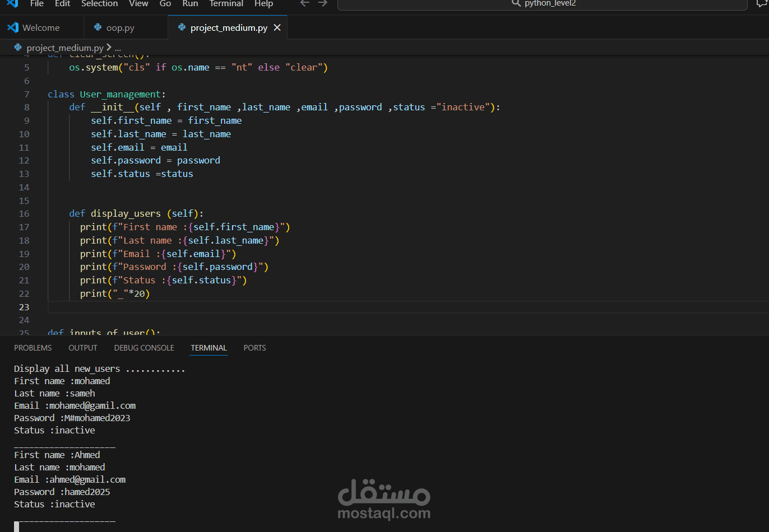Image resolution: width=769 pixels, height=532 pixels.
Task: Open the DEBUG CONSOLE panel tab
Action: tap(144, 348)
